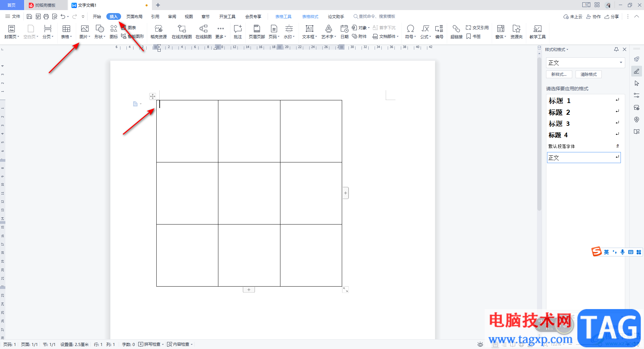Click the 新样式 button

pyautogui.click(x=559, y=74)
